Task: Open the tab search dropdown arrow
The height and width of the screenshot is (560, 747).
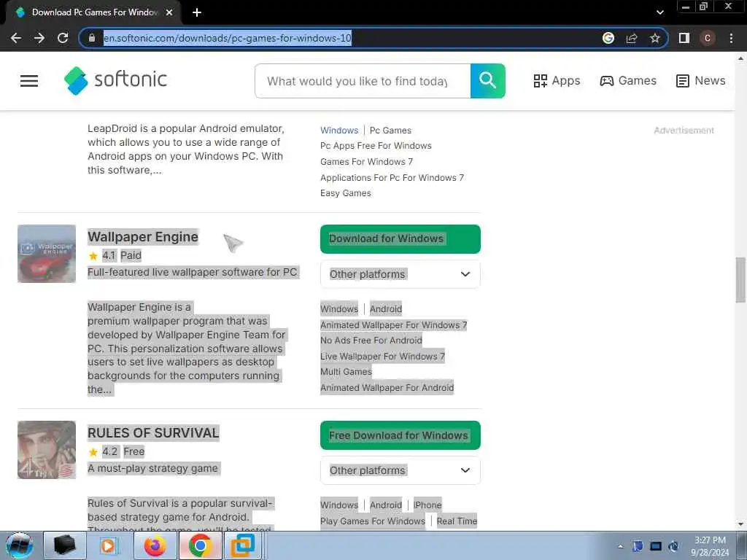Action: click(x=659, y=12)
